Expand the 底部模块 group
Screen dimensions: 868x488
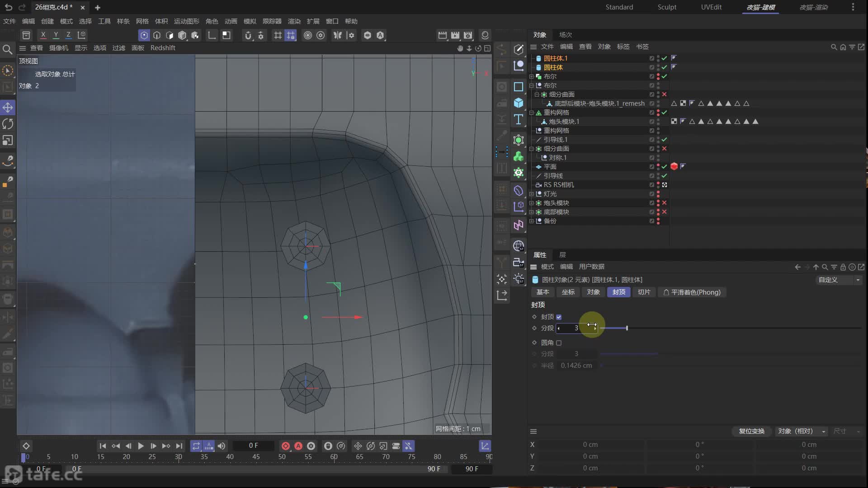click(532, 212)
